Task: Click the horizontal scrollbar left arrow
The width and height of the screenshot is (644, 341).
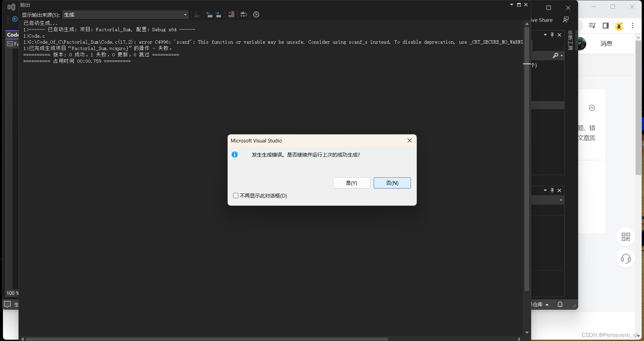Action: point(22,339)
